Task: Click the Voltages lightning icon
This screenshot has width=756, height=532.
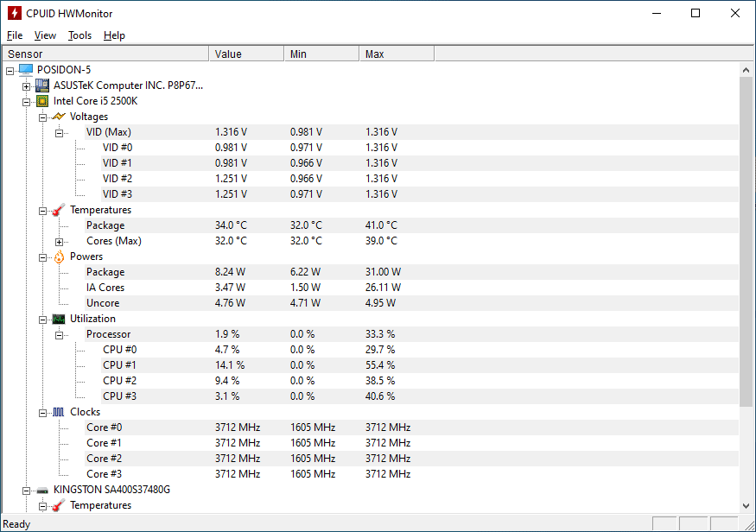Action: 59,117
